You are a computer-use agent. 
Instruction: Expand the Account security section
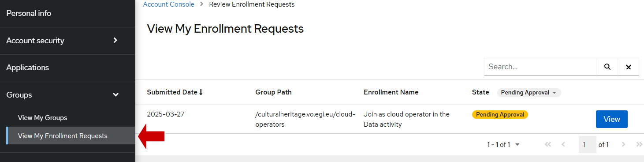[x=67, y=41]
